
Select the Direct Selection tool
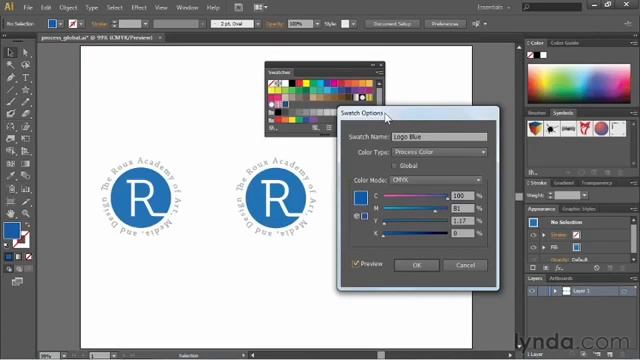(x=25, y=52)
